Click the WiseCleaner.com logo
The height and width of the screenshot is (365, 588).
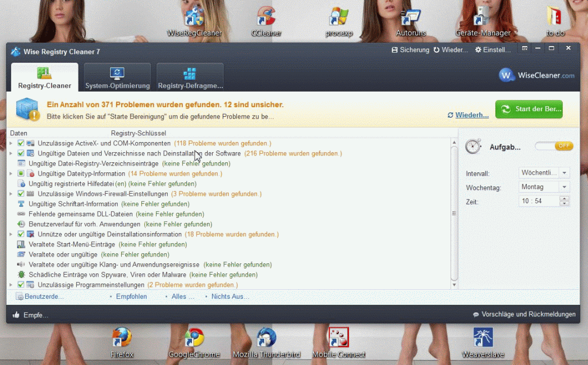[536, 75]
